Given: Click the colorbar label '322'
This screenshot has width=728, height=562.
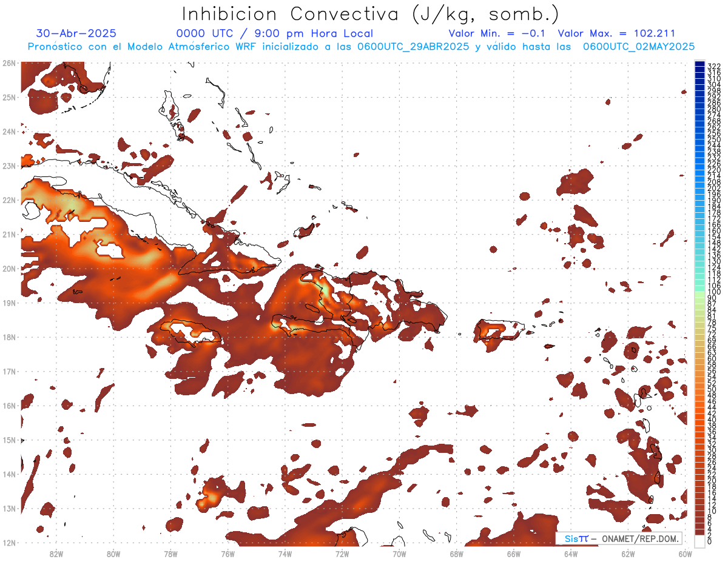Looking at the screenshot, I should tap(714, 66).
